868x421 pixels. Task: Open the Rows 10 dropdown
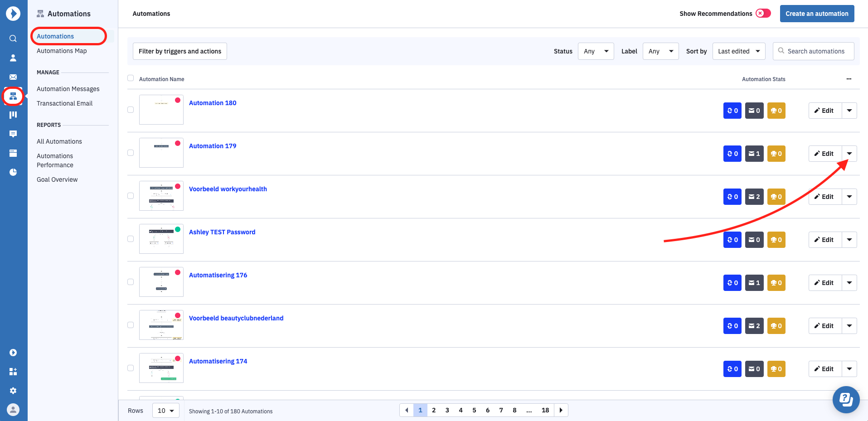(166, 411)
